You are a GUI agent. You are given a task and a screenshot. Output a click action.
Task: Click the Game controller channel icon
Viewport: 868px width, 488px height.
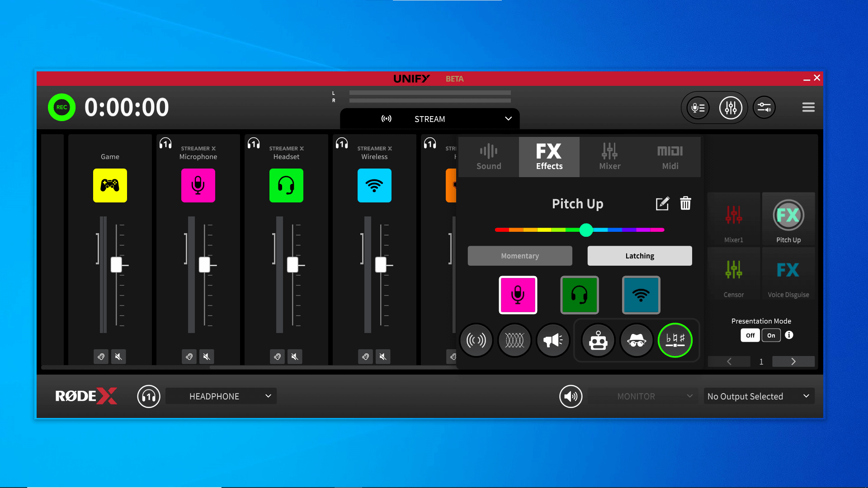(x=110, y=185)
